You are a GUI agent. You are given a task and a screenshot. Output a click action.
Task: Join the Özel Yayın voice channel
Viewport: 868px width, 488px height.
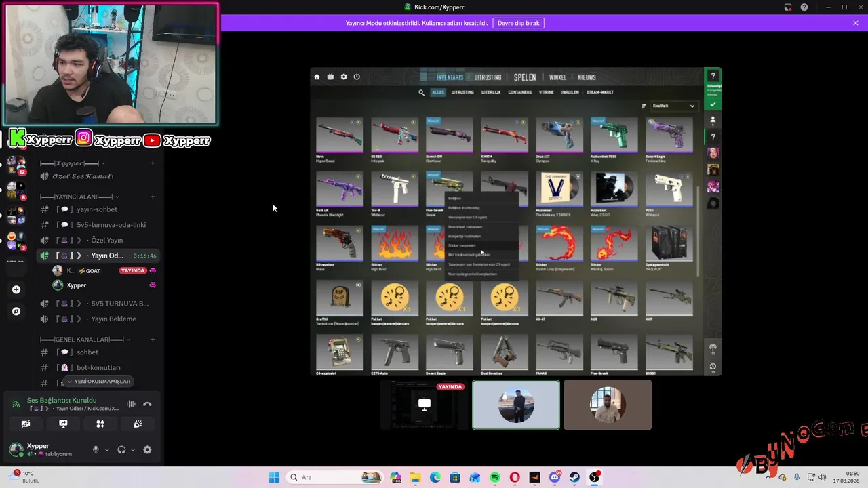pyautogui.click(x=99, y=240)
